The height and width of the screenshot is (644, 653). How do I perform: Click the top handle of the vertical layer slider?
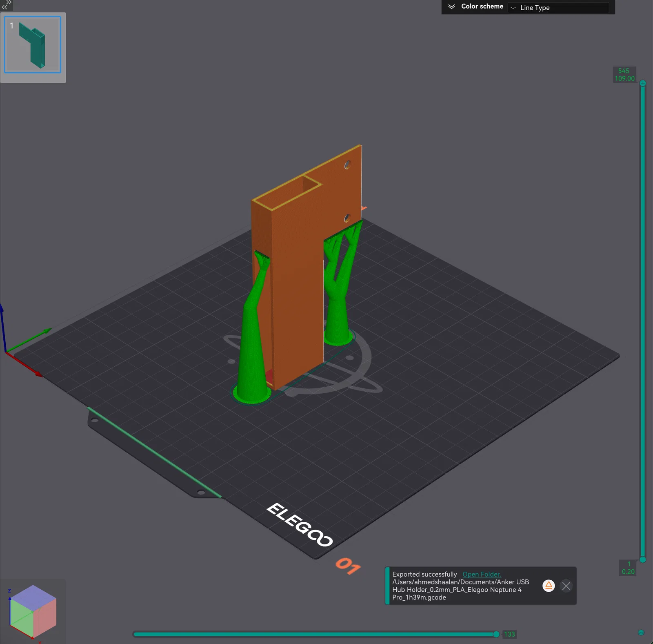pos(643,83)
